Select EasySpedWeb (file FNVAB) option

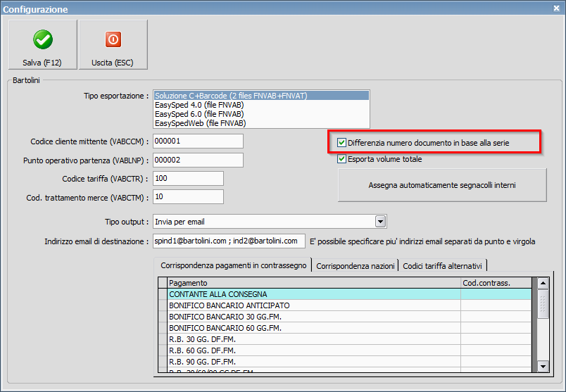coord(261,123)
